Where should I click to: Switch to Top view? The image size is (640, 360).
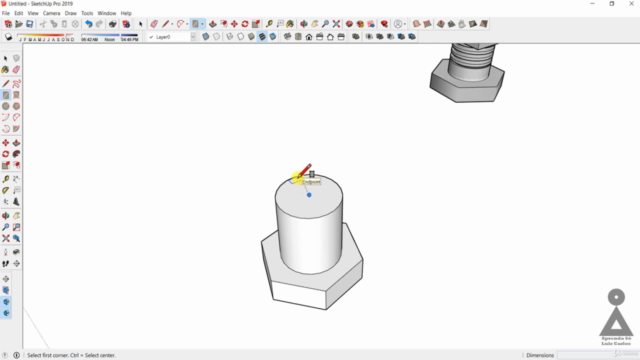298,37
